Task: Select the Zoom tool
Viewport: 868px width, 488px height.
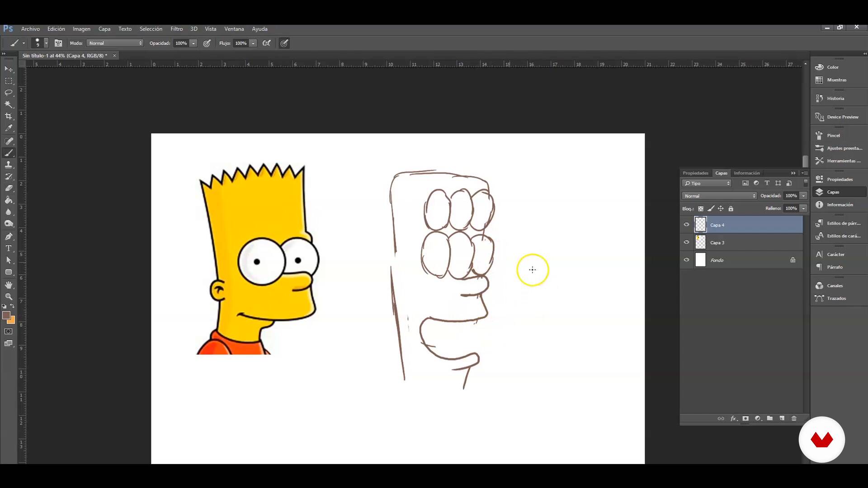Action: (x=9, y=296)
